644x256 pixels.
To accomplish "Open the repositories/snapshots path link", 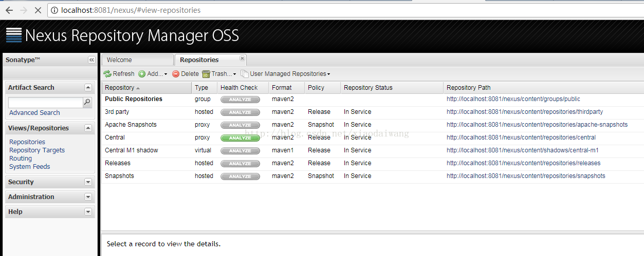I will click(x=526, y=176).
